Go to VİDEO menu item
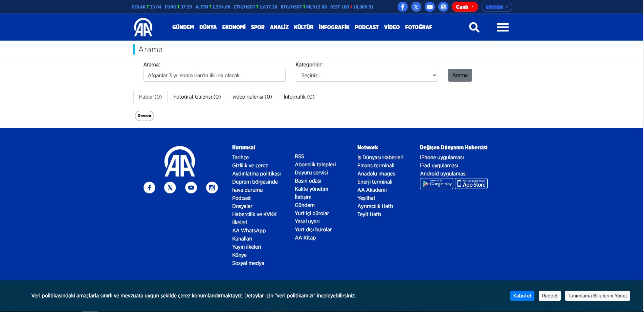The height and width of the screenshot is (312, 644). (x=392, y=27)
